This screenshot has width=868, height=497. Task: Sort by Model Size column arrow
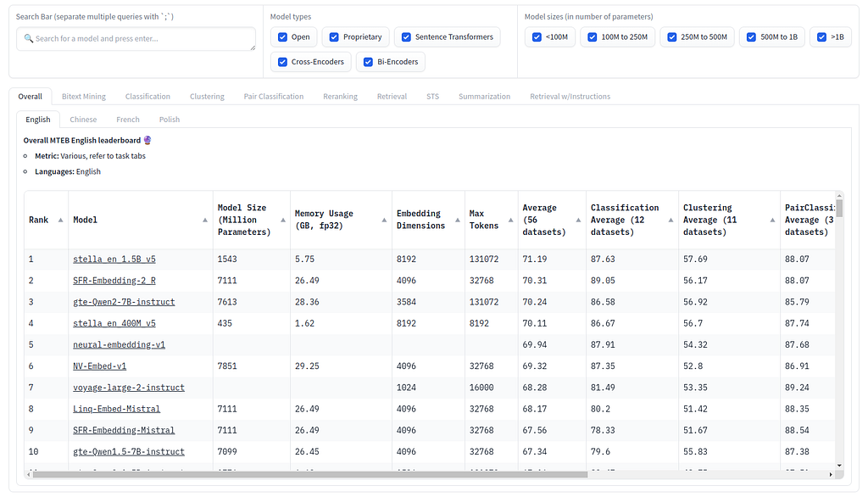coord(283,220)
